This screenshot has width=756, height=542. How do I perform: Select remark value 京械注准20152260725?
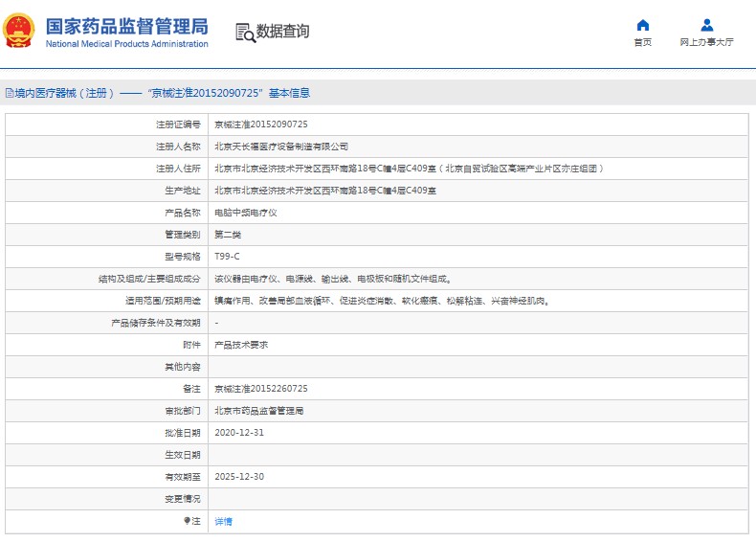pos(261,389)
